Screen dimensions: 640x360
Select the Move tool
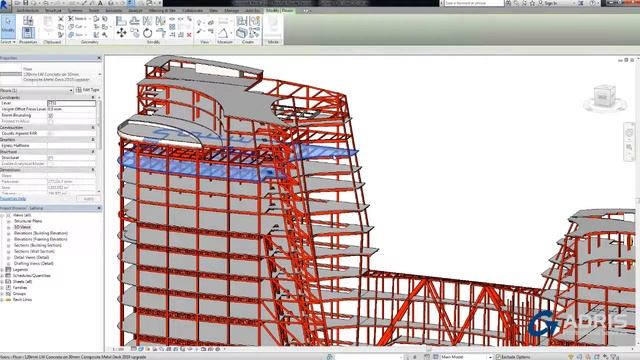[121, 33]
